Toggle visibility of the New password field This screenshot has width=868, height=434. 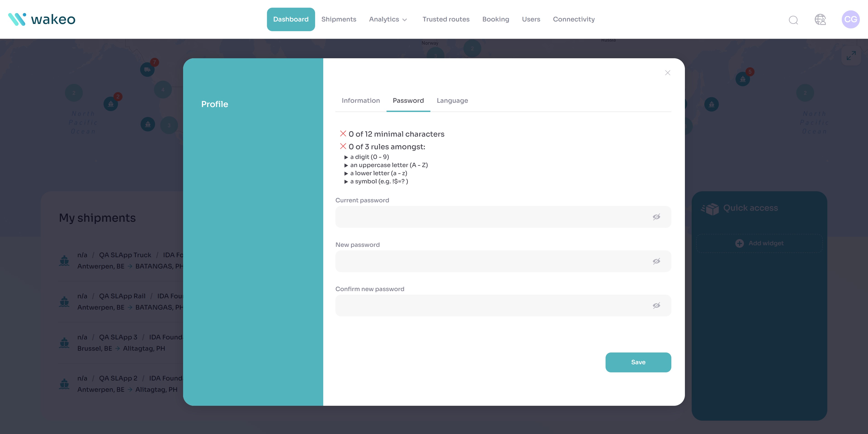(656, 261)
